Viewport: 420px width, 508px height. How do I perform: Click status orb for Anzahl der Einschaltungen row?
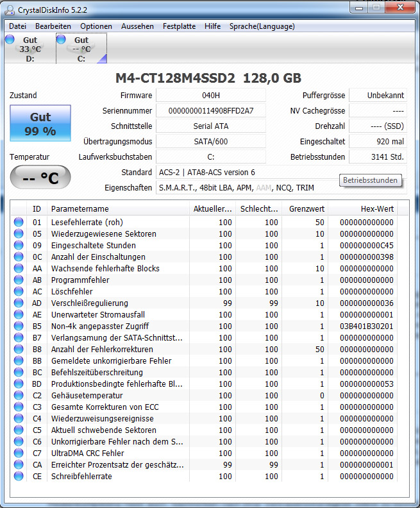coord(19,257)
